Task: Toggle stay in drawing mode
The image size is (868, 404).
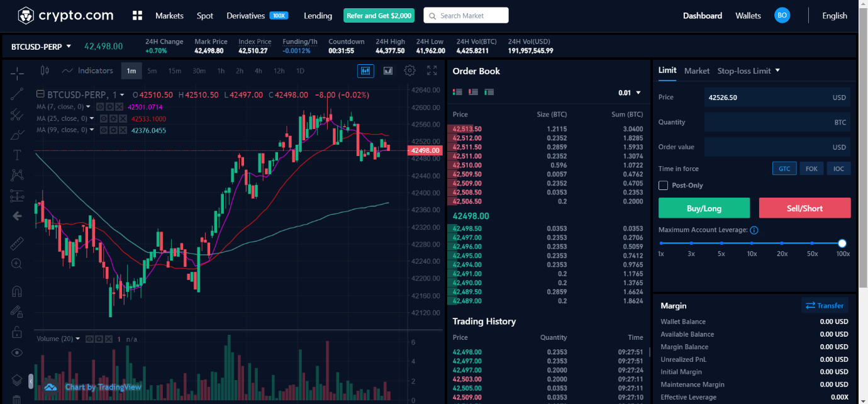Action: 17,311
